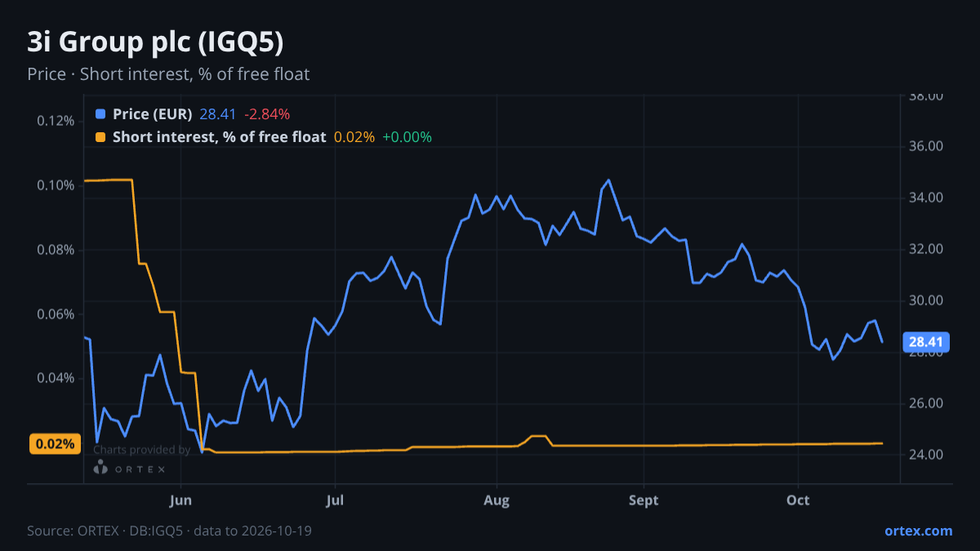Click the blue 28.41 legend price value
The image size is (980, 551).
point(217,114)
